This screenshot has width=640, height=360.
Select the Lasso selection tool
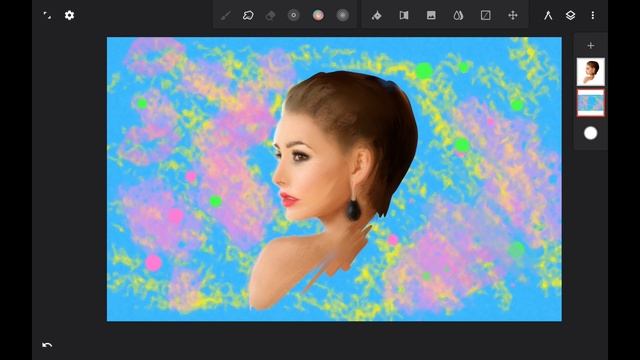point(248,16)
